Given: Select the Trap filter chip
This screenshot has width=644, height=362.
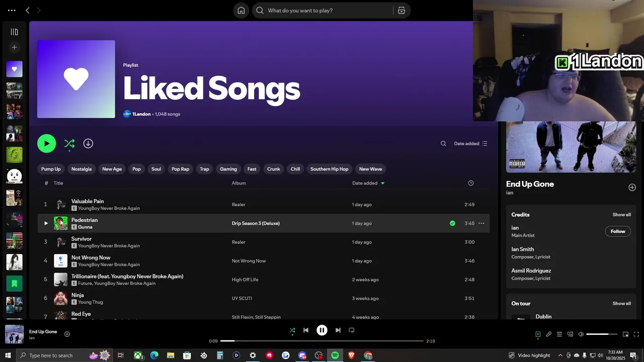Looking at the screenshot, I should (x=204, y=169).
